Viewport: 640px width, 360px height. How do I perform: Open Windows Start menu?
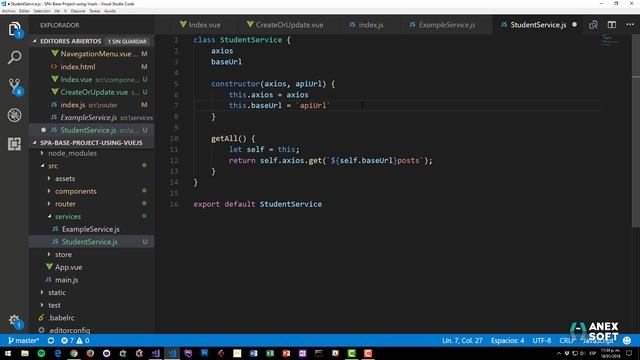coord(8,353)
